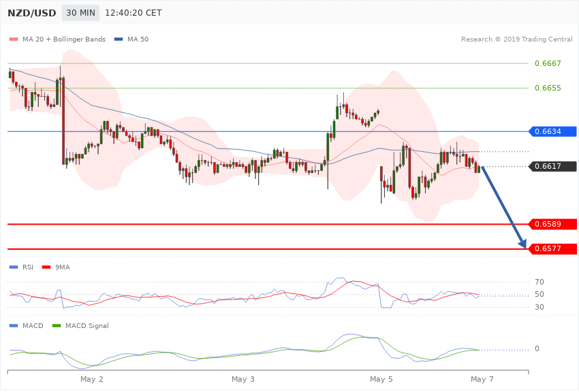This screenshot has height=392, width=579.
Task: Click the May 7 date axis label
Action: tap(482, 379)
